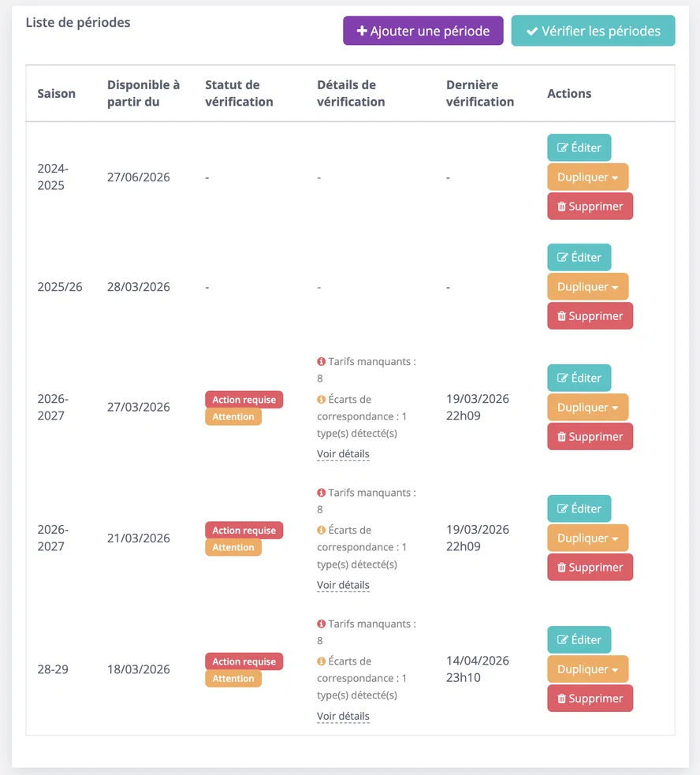Viewport: 700px width, 775px height.
Task: Delete the period available from 21/03/2026
Action: coord(590,568)
